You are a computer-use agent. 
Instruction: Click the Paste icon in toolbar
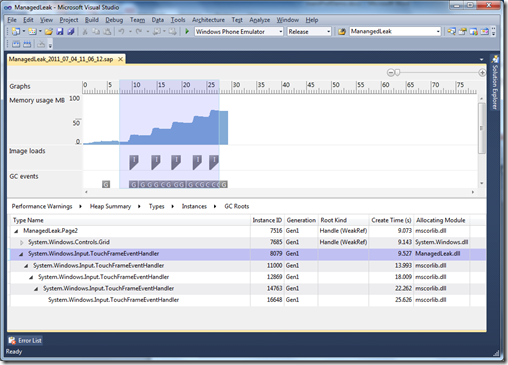tap(107, 32)
